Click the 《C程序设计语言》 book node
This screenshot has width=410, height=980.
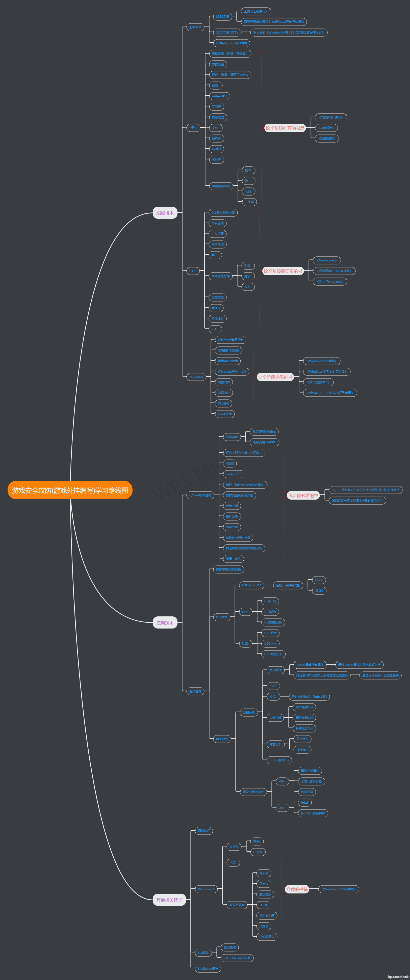point(331,117)
